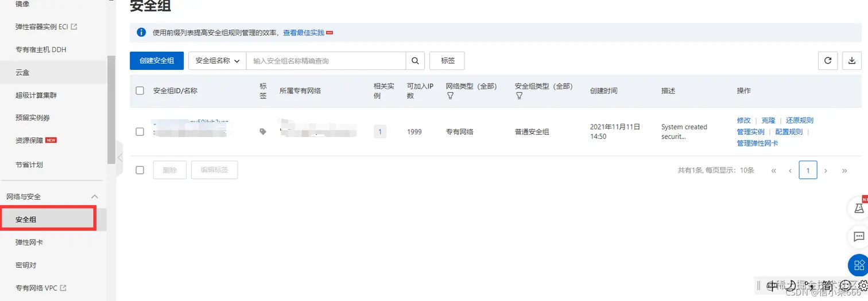Open 预留实例券 in the sidebar
Image resolution: width=868 pixels, height=301 pixels.
(33, 118)
